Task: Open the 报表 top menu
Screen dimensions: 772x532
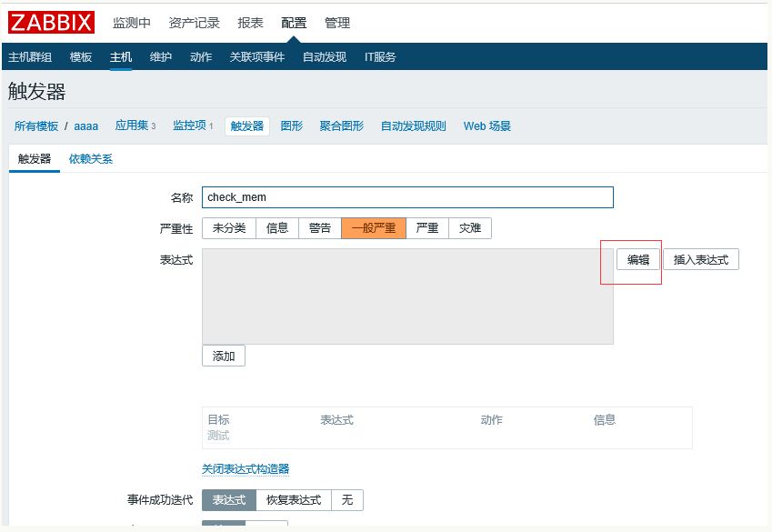Action: 250,23
